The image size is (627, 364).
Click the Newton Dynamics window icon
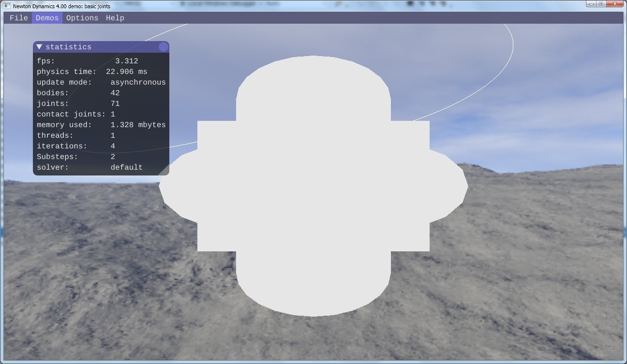[7, 6]
